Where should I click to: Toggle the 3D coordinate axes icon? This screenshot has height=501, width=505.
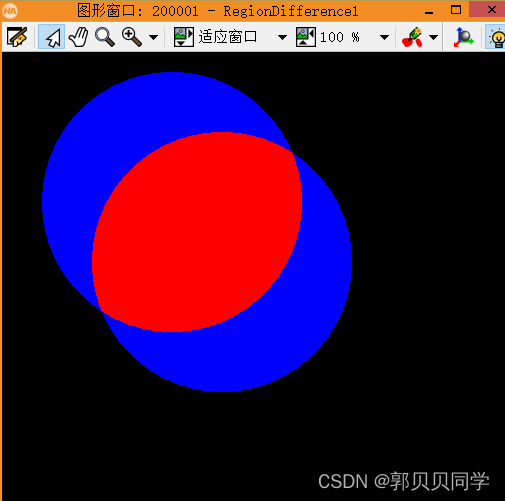[x=463, y=37]
